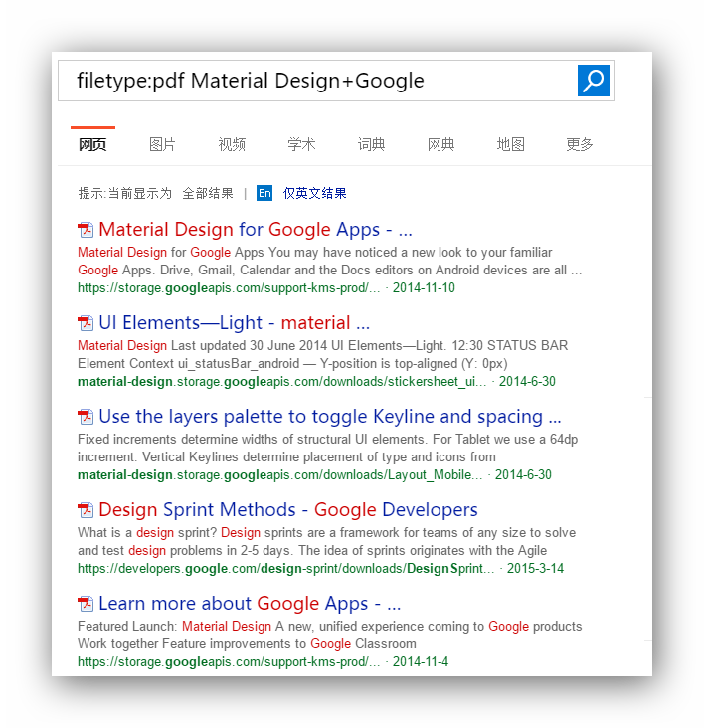Click PDF icon beside Learn more about Google Apps

pyautogui.click(x=86, y=604)
